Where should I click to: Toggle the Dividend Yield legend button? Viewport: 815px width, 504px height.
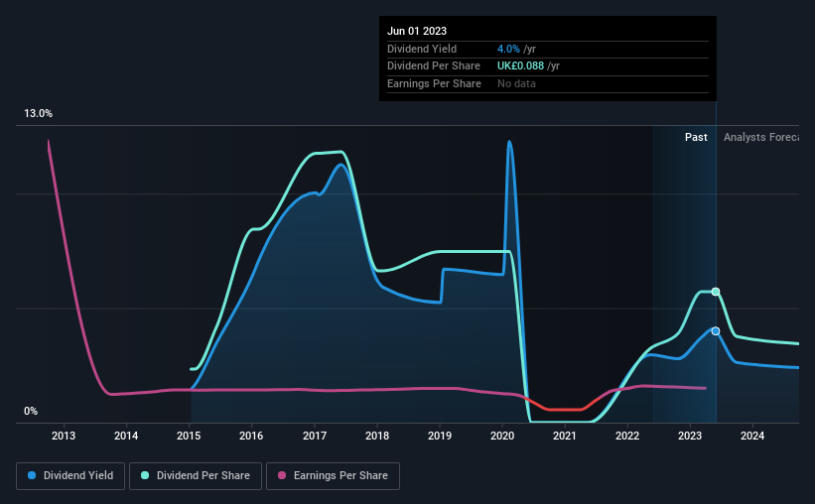[x=70, y=476]
